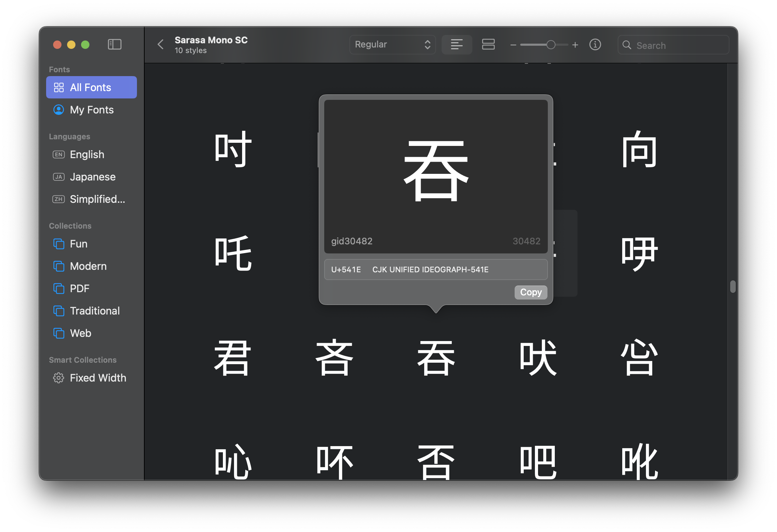Open the font info icon

(x=595, y=45)
